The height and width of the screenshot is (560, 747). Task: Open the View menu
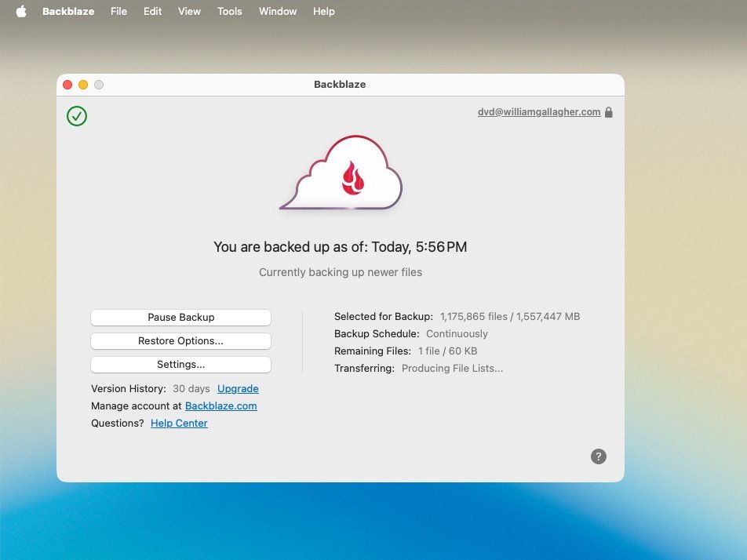coord(189,12)
